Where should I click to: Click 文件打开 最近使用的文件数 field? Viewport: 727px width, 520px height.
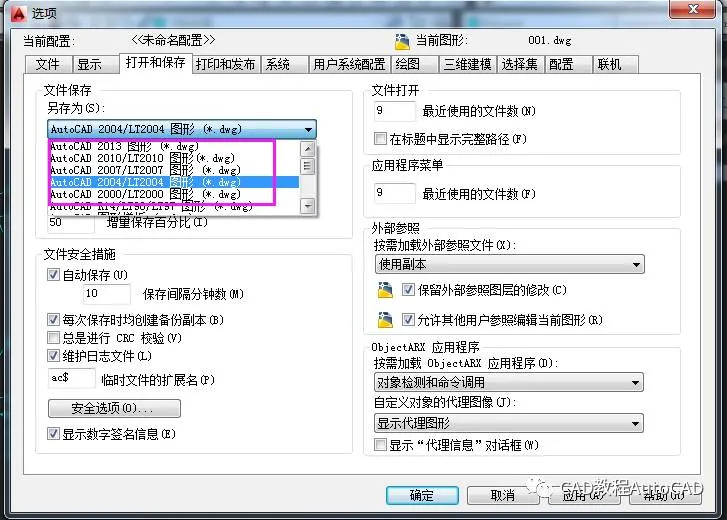(395, 111)
